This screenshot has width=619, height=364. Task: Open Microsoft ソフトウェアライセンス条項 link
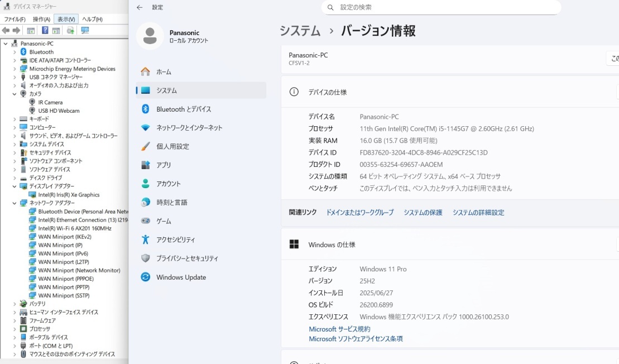click(356, 339)
